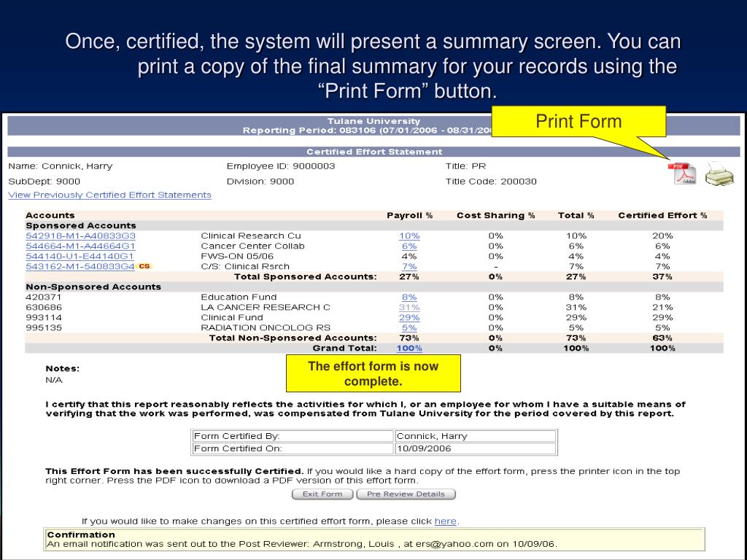Select the 4% payroll value for FWS-ON 05/06
This screenshot has height=560, width=747.
(x=409, y=256)
